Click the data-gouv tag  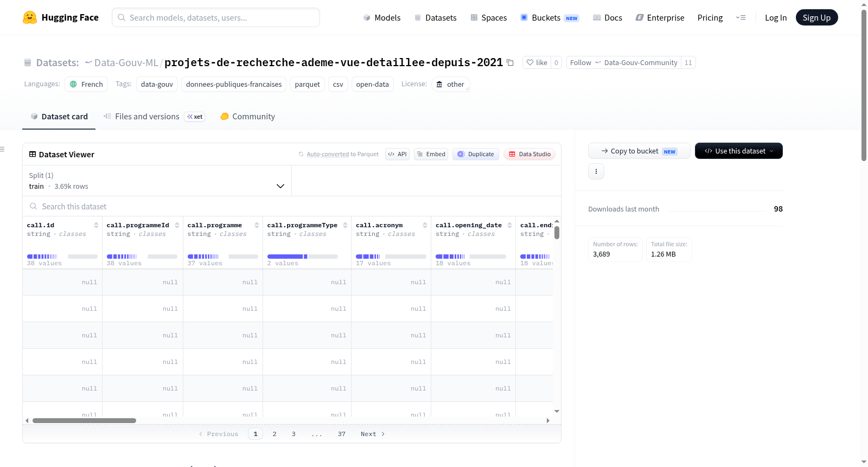tap(157, 84)
